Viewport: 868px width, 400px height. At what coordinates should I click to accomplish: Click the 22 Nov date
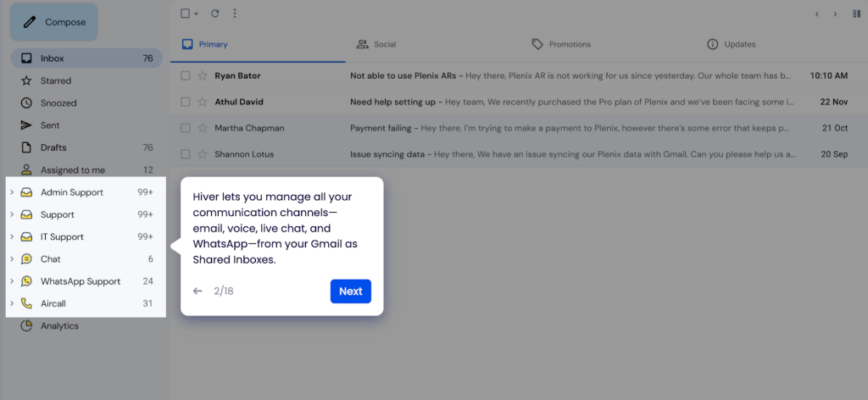point(834,102)
